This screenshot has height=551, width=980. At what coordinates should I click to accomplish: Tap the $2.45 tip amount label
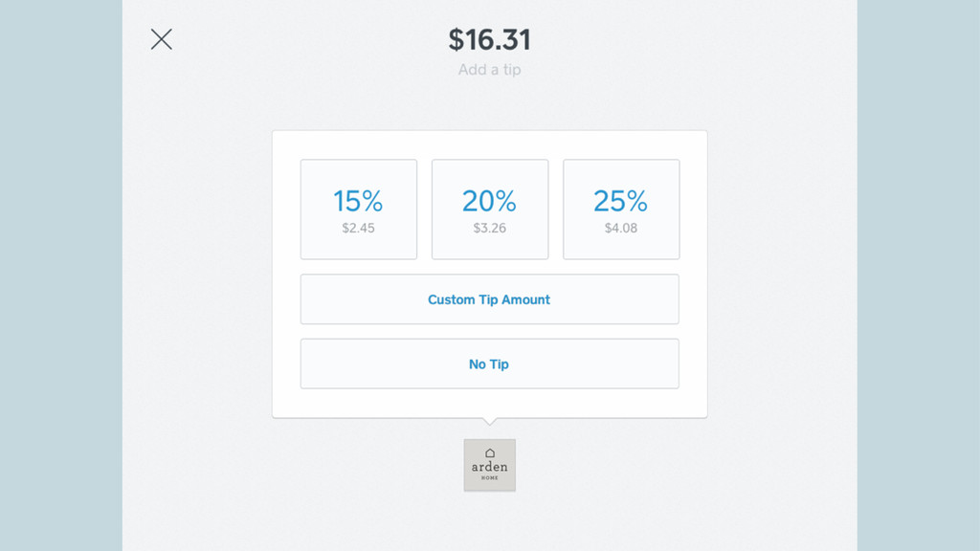tap(358, 228)
